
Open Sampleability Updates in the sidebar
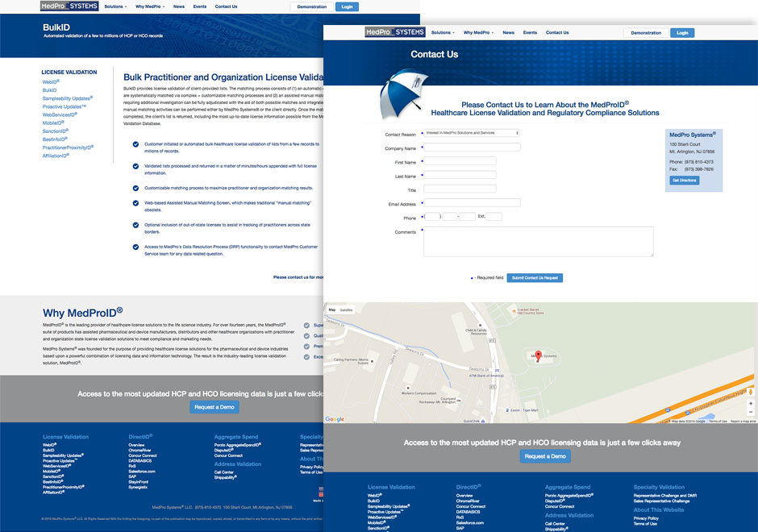coord(68,98)
